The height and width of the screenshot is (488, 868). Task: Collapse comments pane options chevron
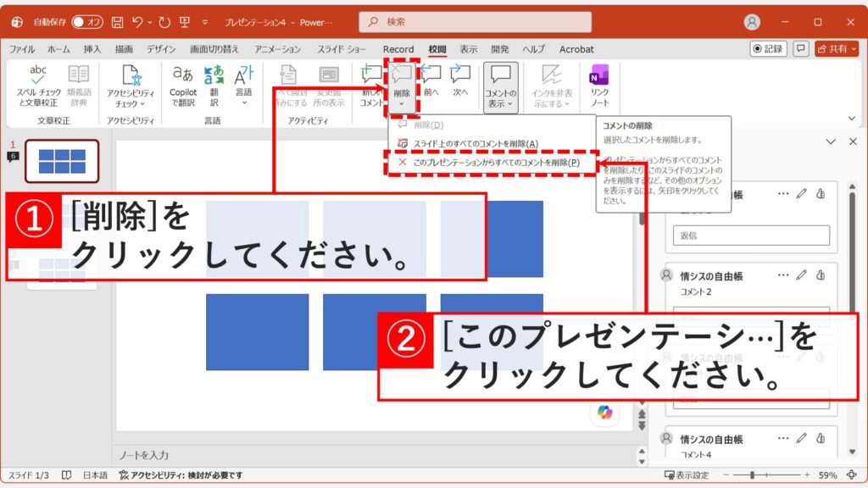coord(831,141)
